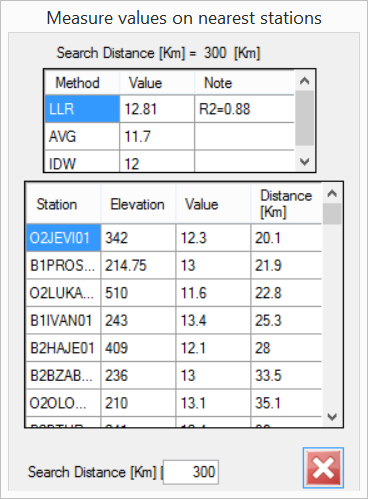Click distance cell 25.3
The height and width of the screenshot is (499, 368).
tap(286, 320)
